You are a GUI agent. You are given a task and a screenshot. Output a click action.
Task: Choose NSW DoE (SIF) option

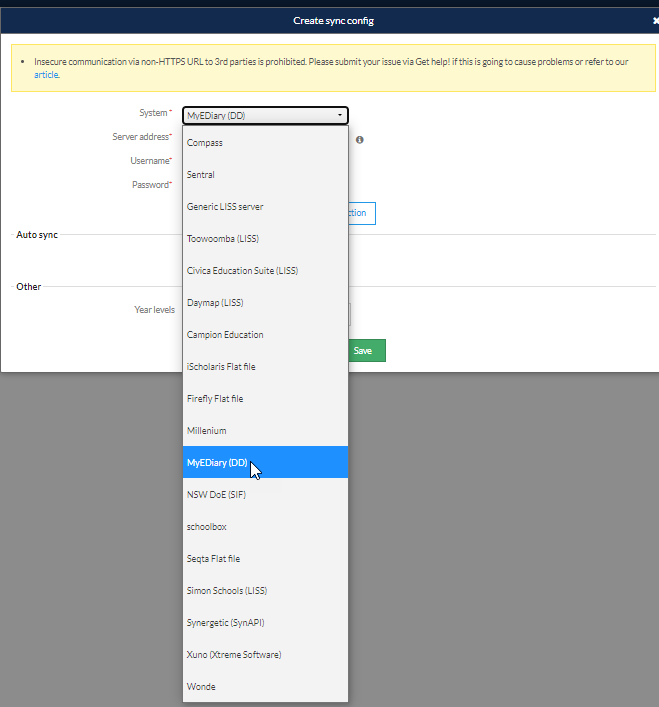(x=265, y=495)
